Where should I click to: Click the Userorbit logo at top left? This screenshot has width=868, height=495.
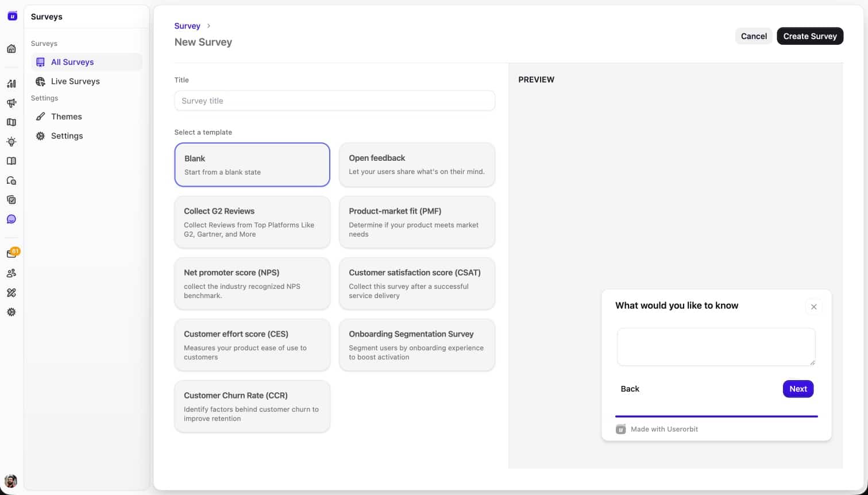coord(11,16)
